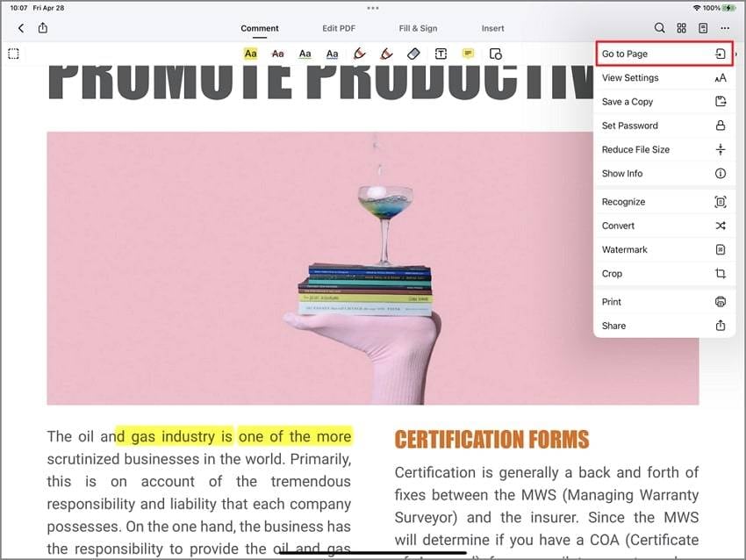Viewport: 746px width, 560px height.
Task: Tap the pink cocktail-and-books image
Action: pos(373,269)
